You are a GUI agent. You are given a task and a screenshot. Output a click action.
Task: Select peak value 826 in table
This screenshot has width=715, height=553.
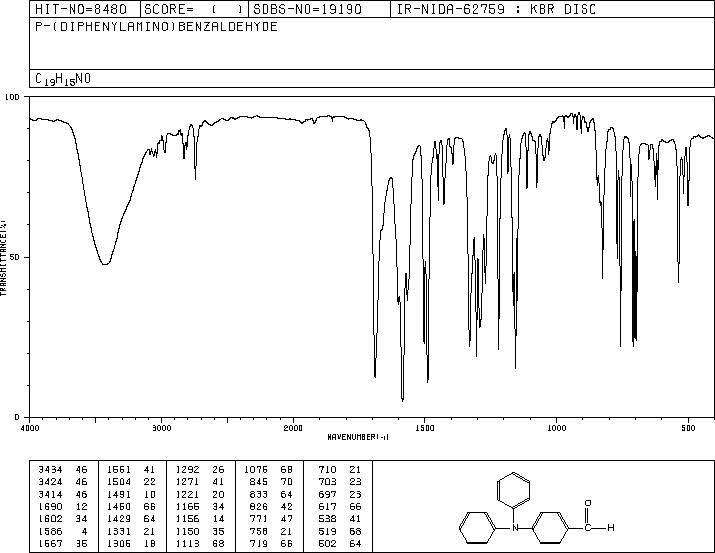(x=259, y=506)
